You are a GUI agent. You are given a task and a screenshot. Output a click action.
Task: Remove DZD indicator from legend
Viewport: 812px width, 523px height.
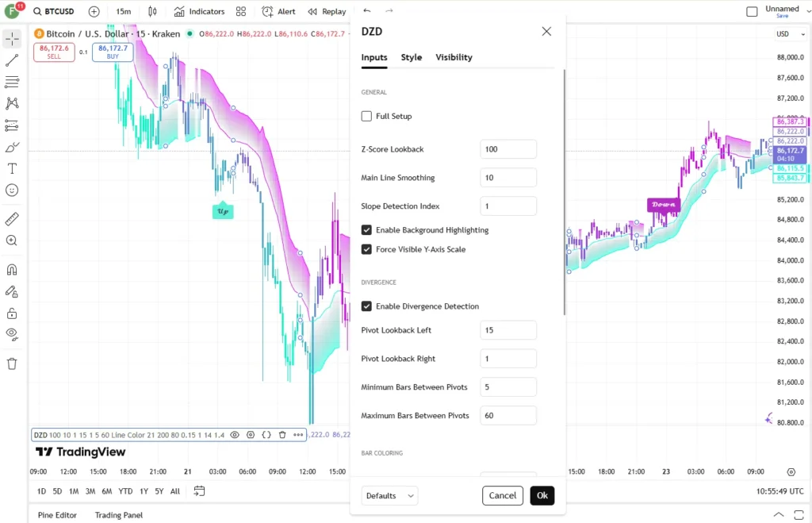[282, 435]
